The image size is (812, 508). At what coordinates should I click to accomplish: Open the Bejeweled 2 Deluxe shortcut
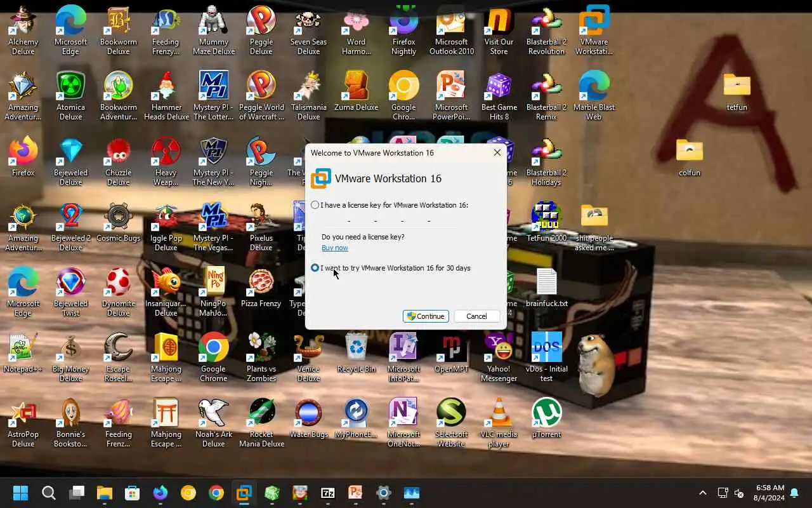[x=70, y=227]
